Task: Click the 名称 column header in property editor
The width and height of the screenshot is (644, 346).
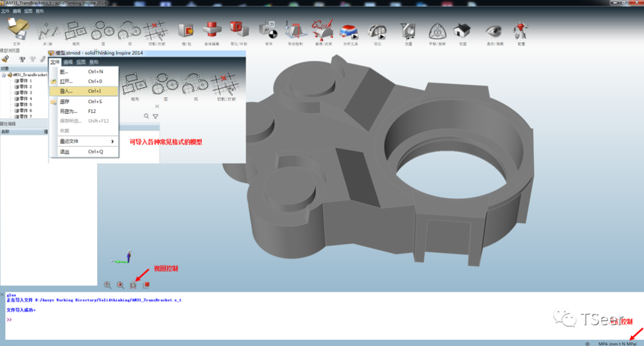Action: click(x=21, y=131)
